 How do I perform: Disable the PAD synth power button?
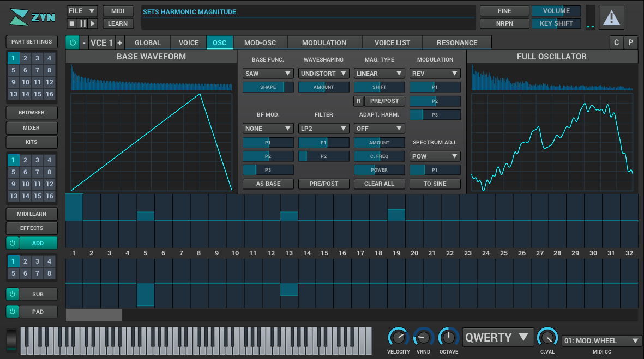coord(12,312)
